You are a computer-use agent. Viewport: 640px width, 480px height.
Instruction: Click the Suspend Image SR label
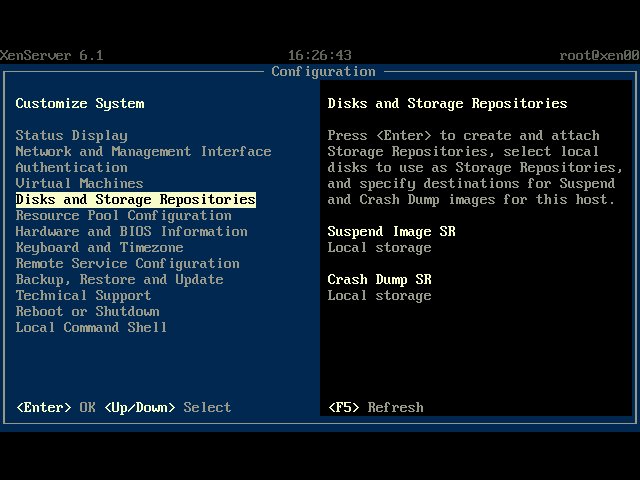[x=391, y=231]
